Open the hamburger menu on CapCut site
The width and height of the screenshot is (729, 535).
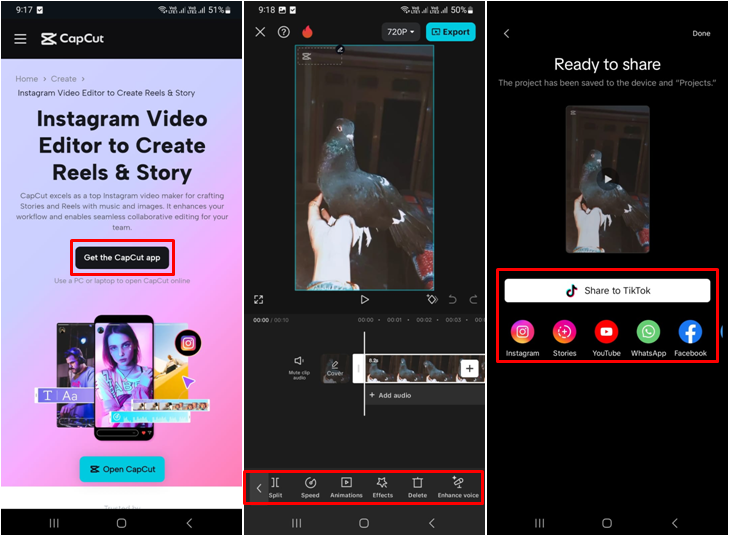pyautogui.click(x=20, y=39)
